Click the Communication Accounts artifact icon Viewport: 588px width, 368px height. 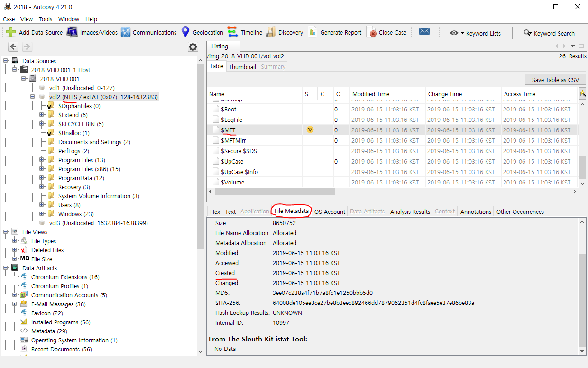(23, 295)
